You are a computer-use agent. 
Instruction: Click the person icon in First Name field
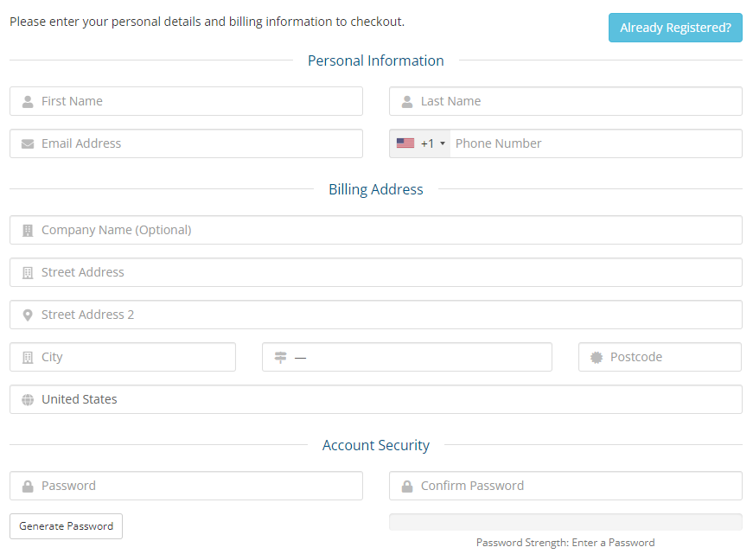click(x=28, y=101)
